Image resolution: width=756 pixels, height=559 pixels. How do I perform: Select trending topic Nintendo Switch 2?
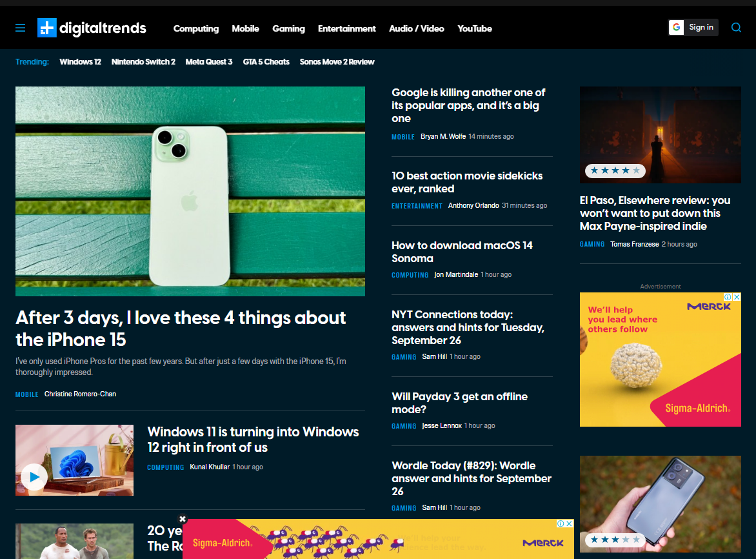(143, 62)
